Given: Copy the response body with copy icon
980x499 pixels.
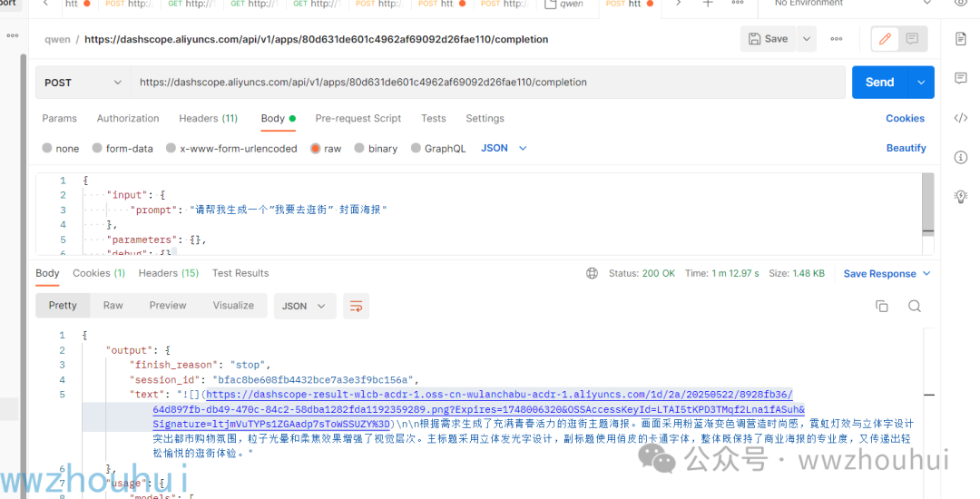Looking at the screenshot, I should coord(882,306).
